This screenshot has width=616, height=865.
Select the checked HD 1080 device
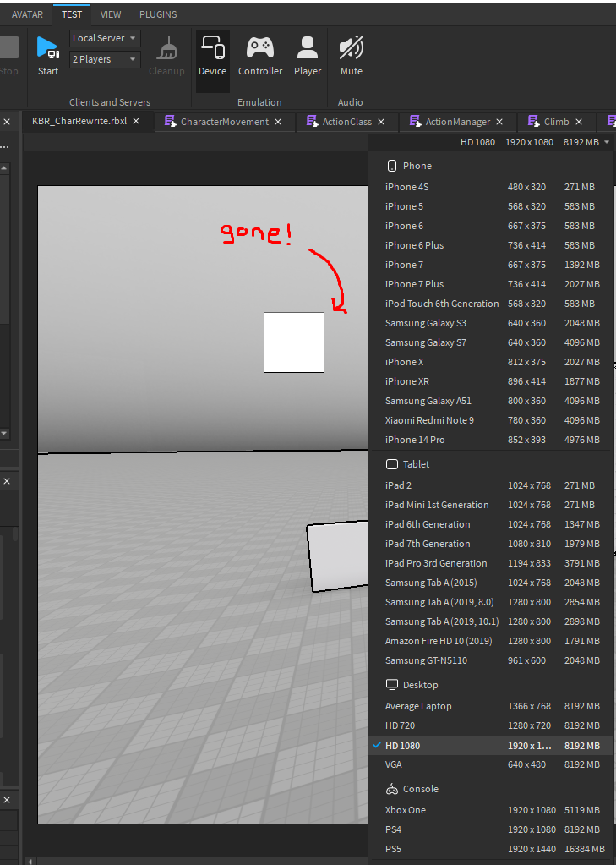(x=492, y=745)
